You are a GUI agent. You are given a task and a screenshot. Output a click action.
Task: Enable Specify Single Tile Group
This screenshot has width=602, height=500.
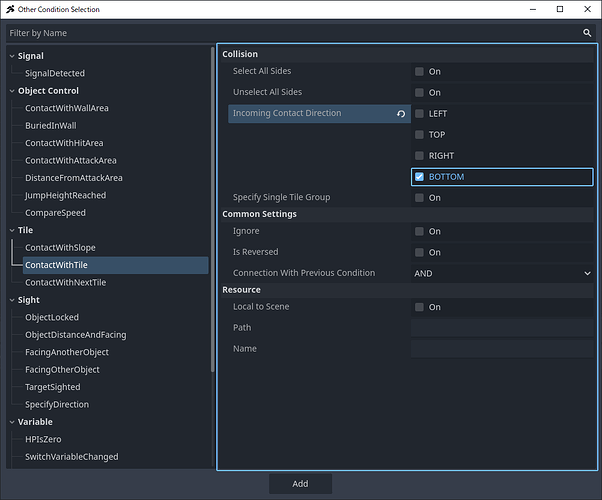pyautogui.click(x=419, y=198)
